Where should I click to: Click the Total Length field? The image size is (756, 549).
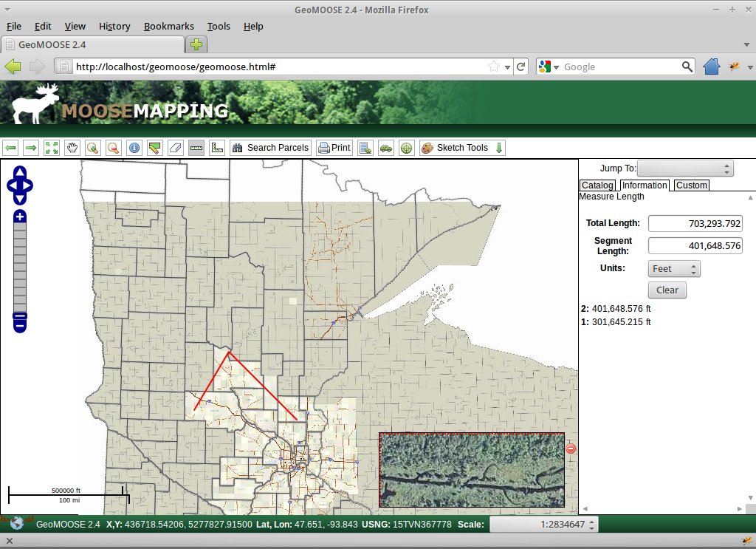tap(695, 223)
